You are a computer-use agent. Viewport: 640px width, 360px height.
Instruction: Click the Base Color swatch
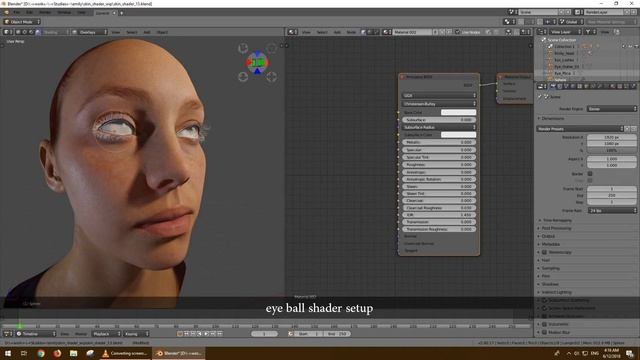[x=458, y=112]
